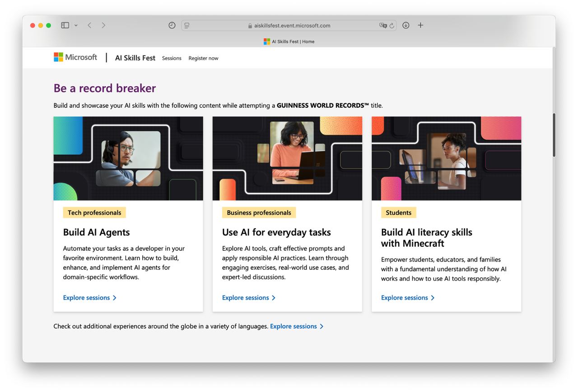Click Build AI literacy skills with Minecraft heading
This screenshot has height=392, width=578.
(x=427, y=238)
